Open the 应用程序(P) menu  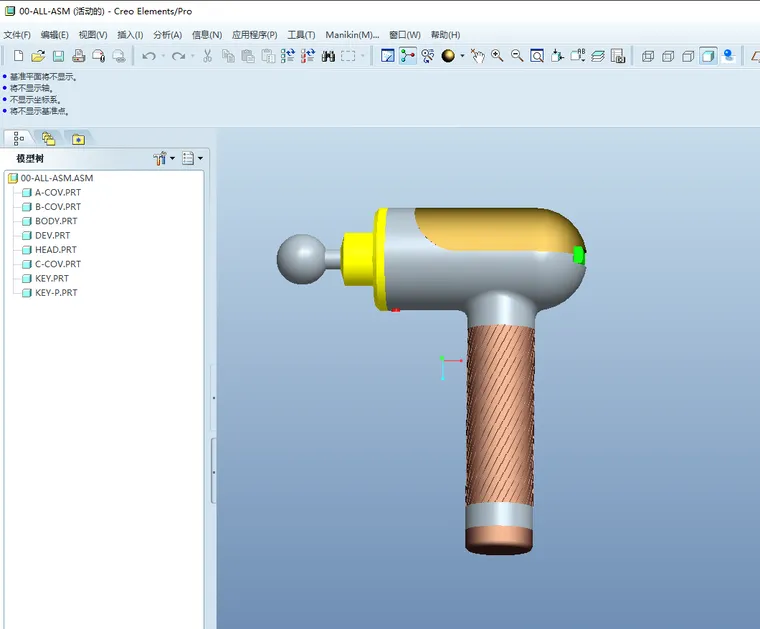click(254, 35)
